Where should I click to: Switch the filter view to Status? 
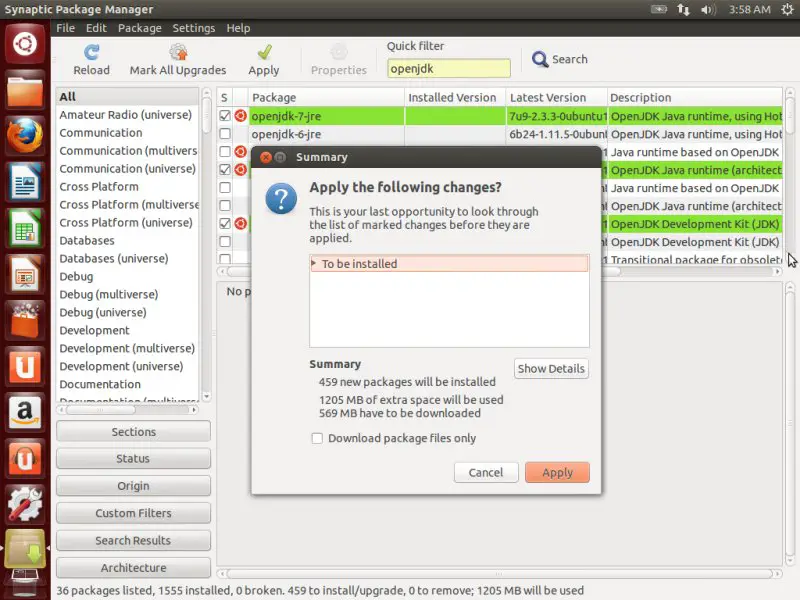pos(133,459)
